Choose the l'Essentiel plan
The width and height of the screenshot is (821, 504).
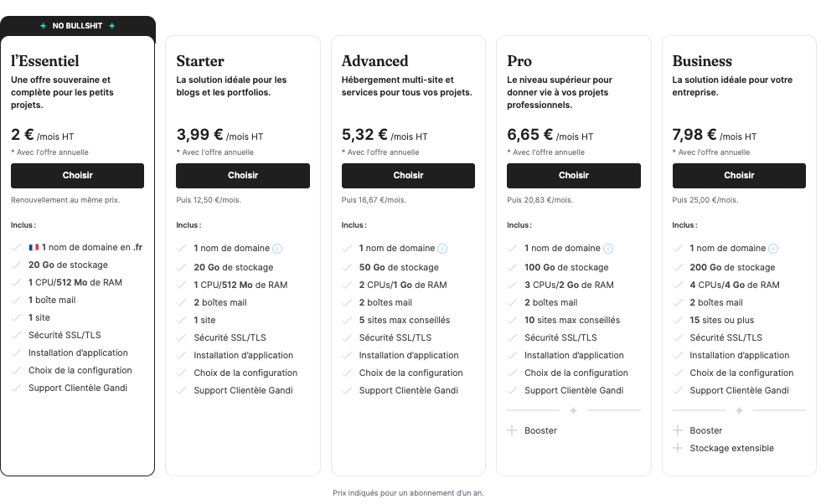77,176
